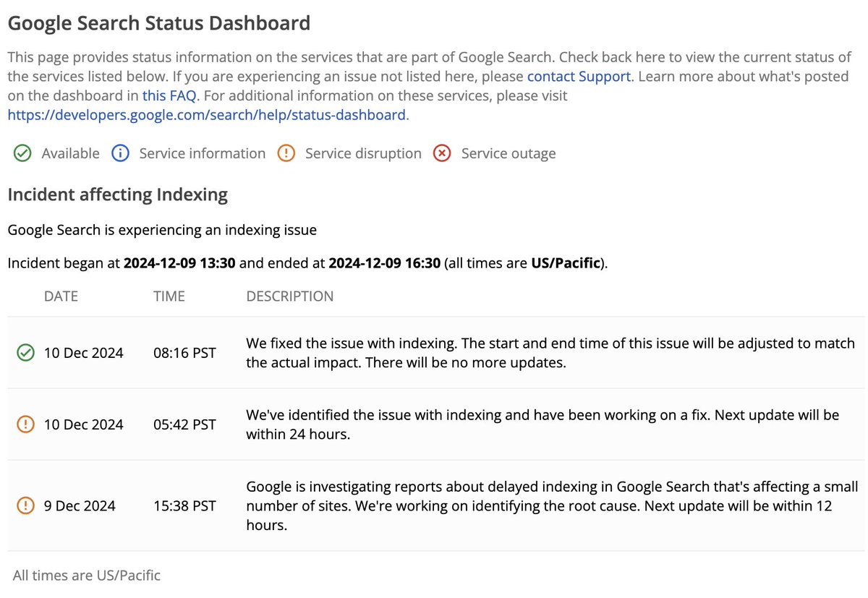Click the 9 Dec 2024 date cell
The width and height of the screenshot is (868, 598).
(80, 505)
